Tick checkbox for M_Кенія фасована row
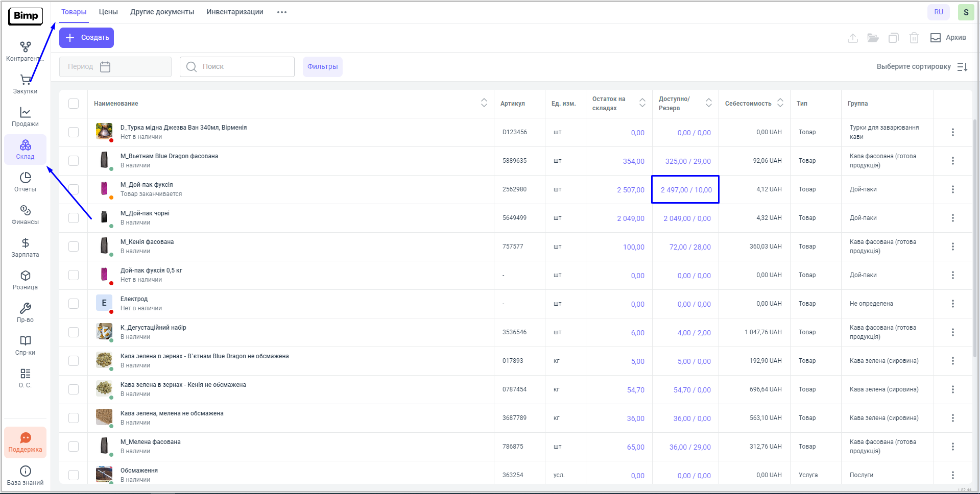Viewport: 980px width, 494px height. (74, 246)
